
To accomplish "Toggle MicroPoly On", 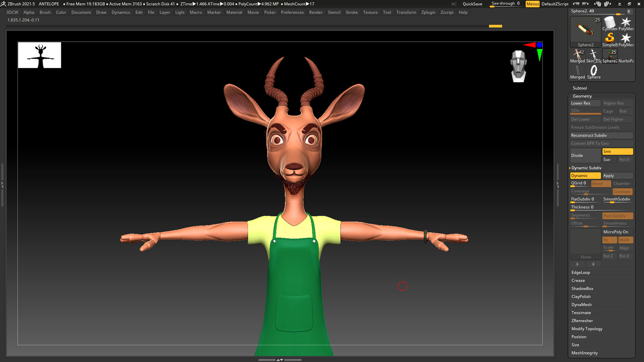I will [617, 232].
